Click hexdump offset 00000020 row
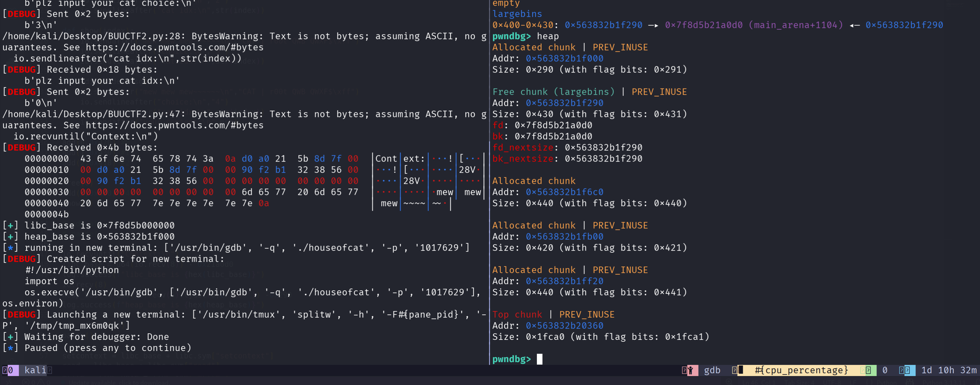Image resolution: width=980 pixels, height=385 pixels. click(x=254, y=181)
